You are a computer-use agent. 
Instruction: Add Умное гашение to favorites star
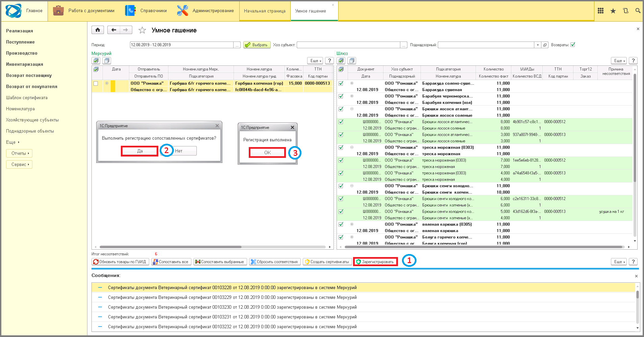(x=142, y=30)
